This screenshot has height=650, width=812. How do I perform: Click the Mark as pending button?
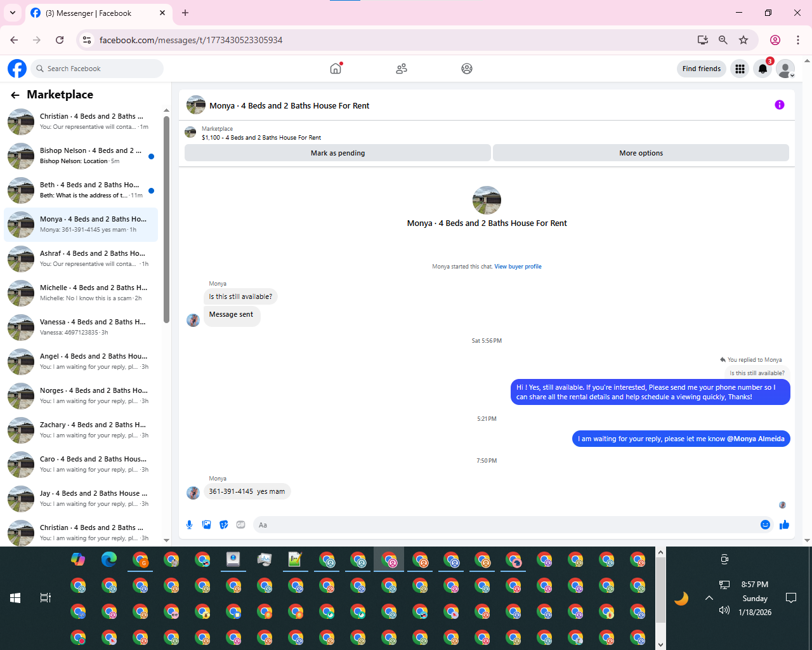tap(337, 153)
